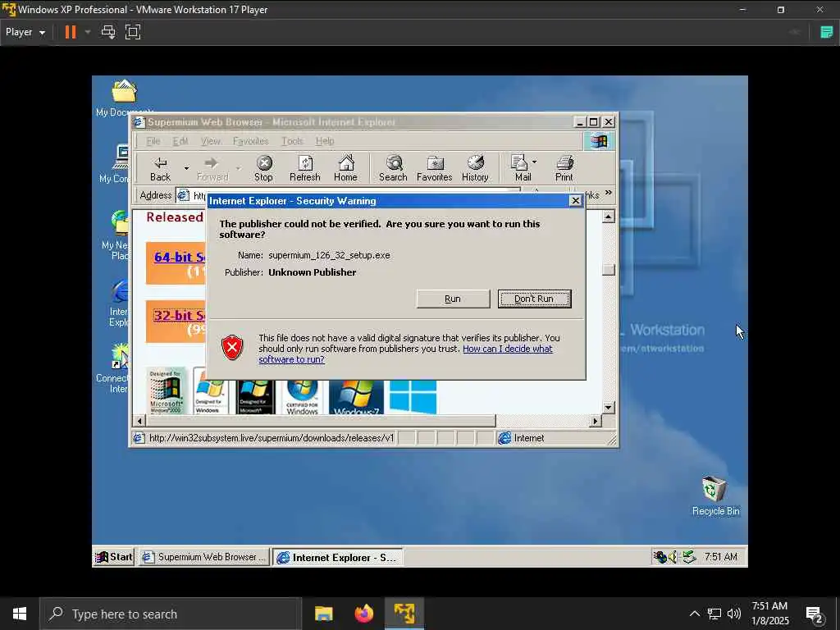The width and height of the screenshot is (840, 630).
Task: Click VMware Send Ctrl+Alt+Del icon
Action: point(108,32)
